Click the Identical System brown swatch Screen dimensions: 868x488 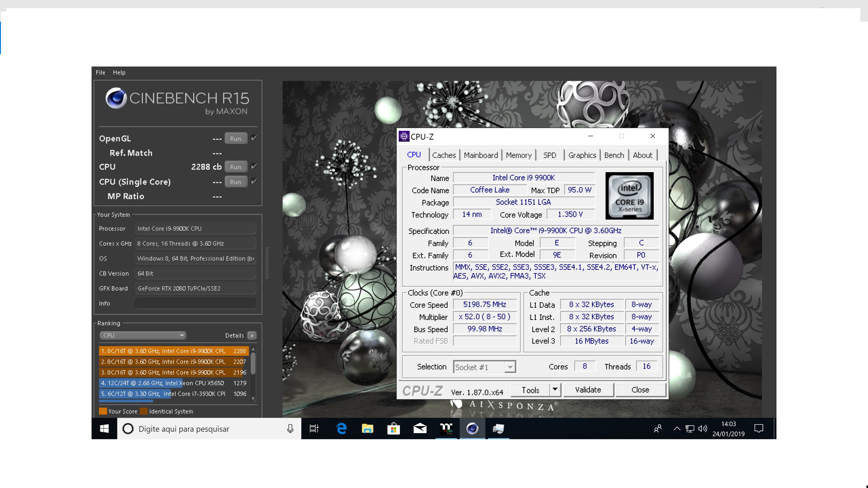coord(144,411)
